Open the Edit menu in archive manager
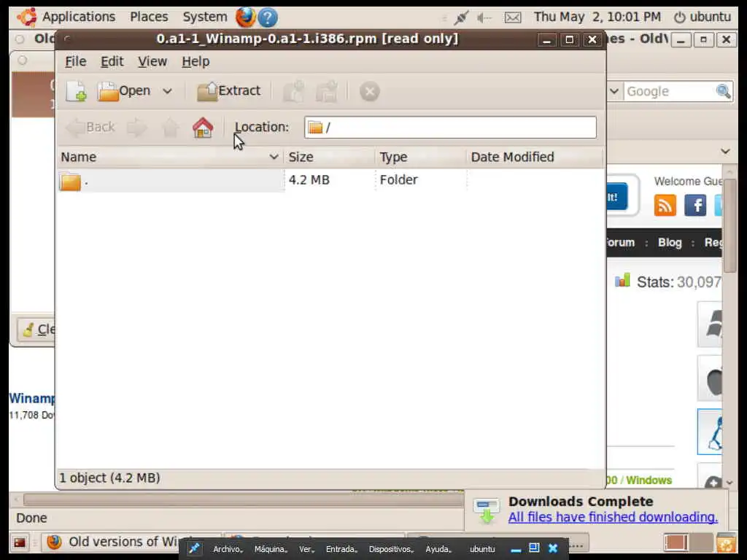Image resolution: width=747 pixels, height=560 pixels. [x=112, y=61]
